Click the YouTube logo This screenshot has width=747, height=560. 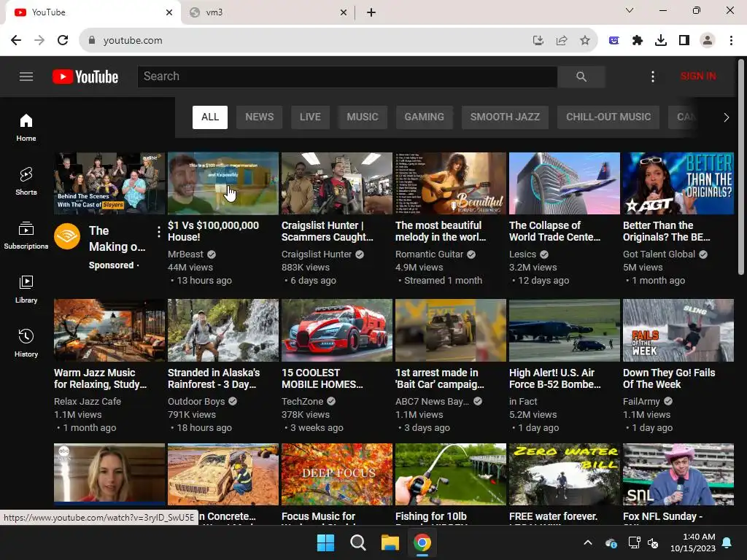pyautogui.click(x=85, y=77)
